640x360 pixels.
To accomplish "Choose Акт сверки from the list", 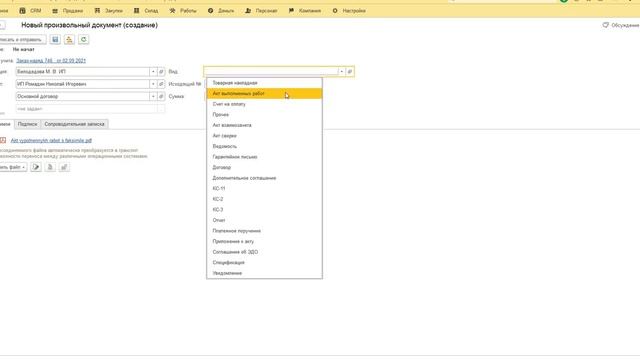I will (264, 136).
